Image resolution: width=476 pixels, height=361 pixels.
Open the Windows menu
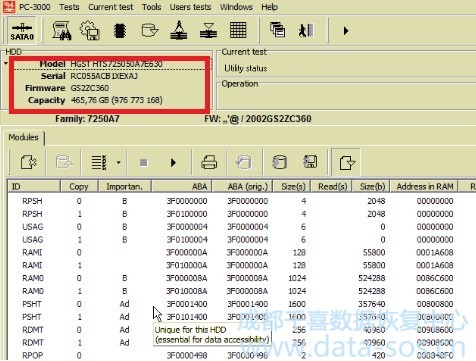(x=236, y=7)
